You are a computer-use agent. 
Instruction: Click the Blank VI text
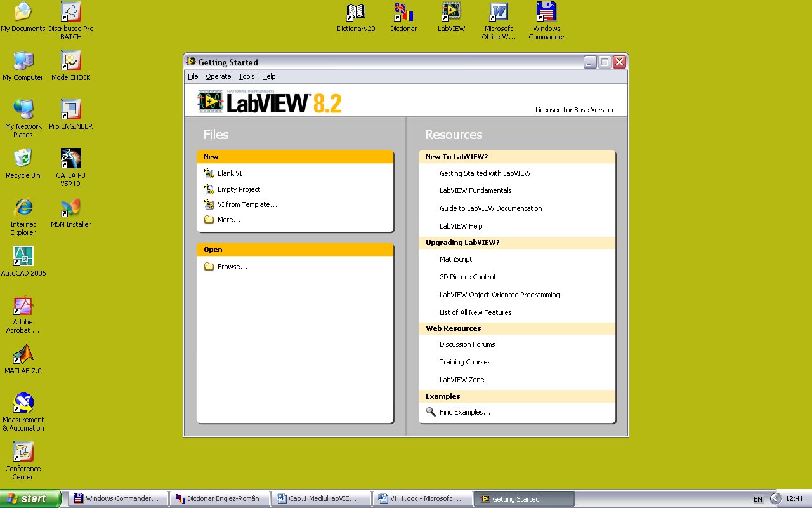point(230,173)
